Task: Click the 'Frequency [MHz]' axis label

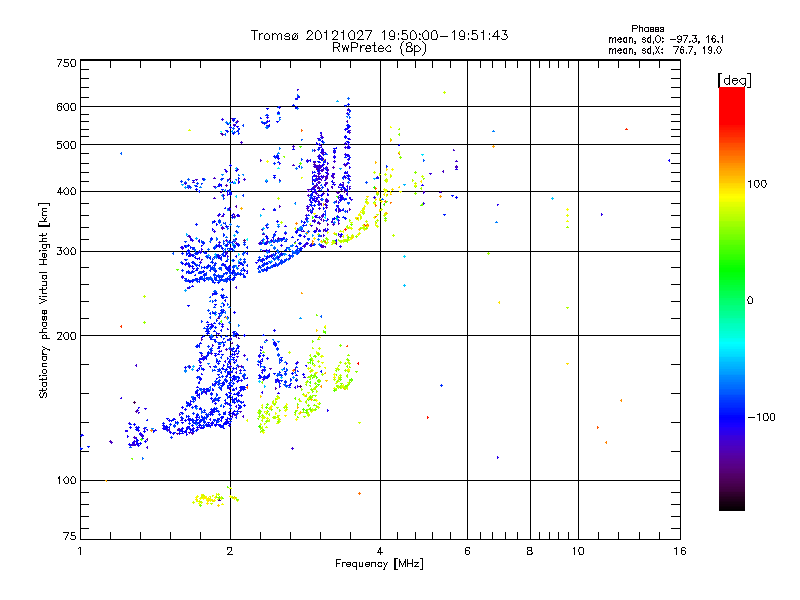Action: 379,564
